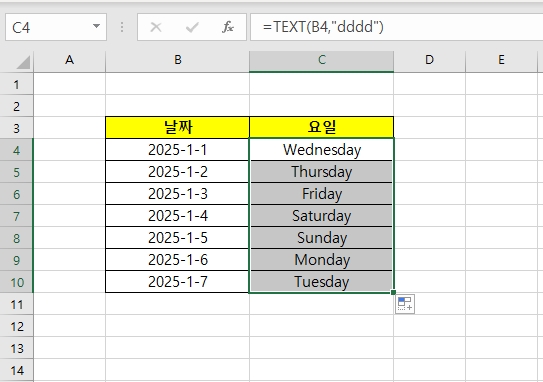This screenshot has width=543, height=382.
Task: Open the Auto Fill Options button
Action: tap(405, 304)
